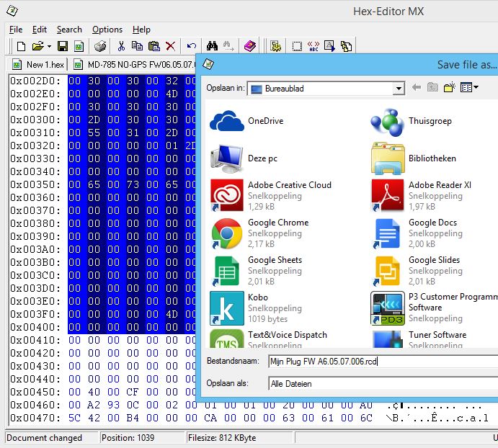Select the Google Docs shortcut
The image size is (498, 448).
(417, 233)
